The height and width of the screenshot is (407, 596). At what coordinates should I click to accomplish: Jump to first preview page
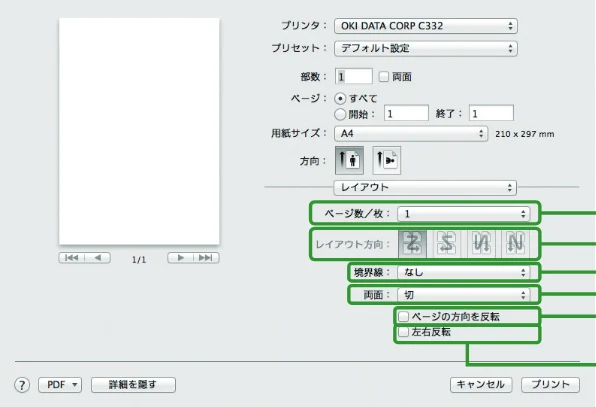point(71,258)
